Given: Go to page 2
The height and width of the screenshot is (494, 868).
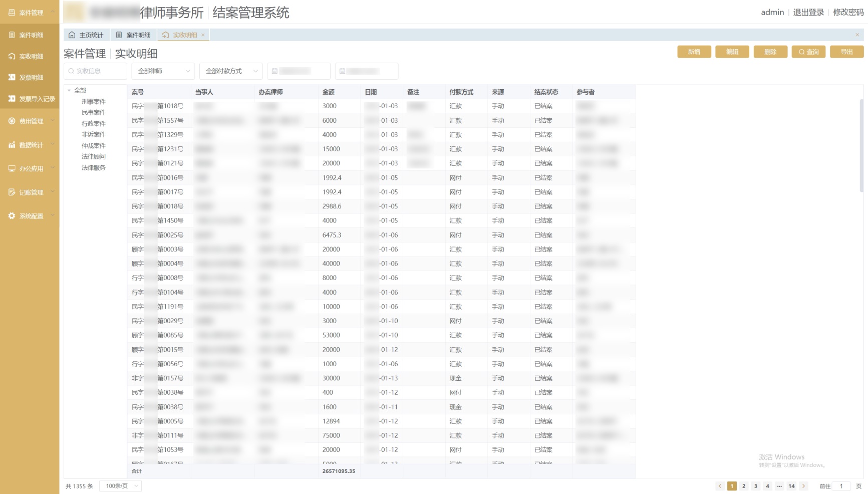Looking at the screenshot, I should point(744,486).
